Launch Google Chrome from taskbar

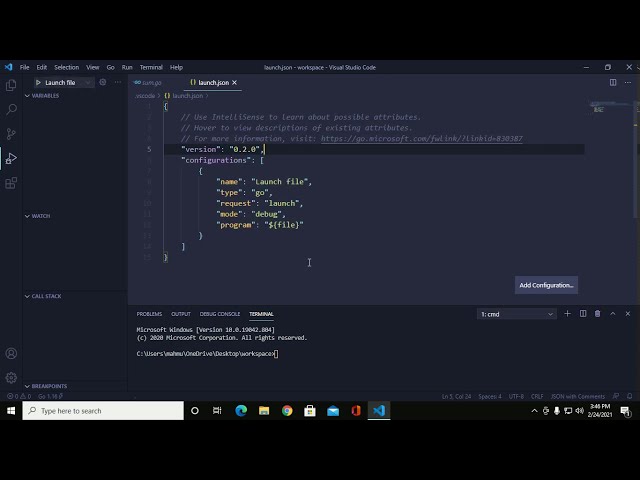(287, 411)
